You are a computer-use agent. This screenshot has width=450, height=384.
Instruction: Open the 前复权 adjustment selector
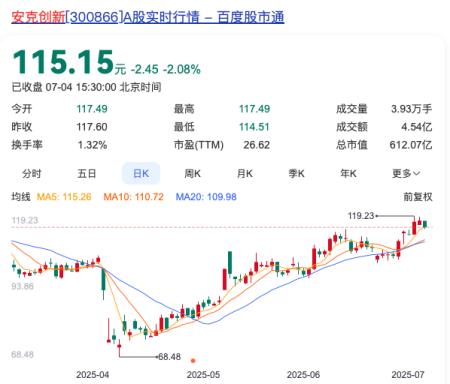[418, 197]
